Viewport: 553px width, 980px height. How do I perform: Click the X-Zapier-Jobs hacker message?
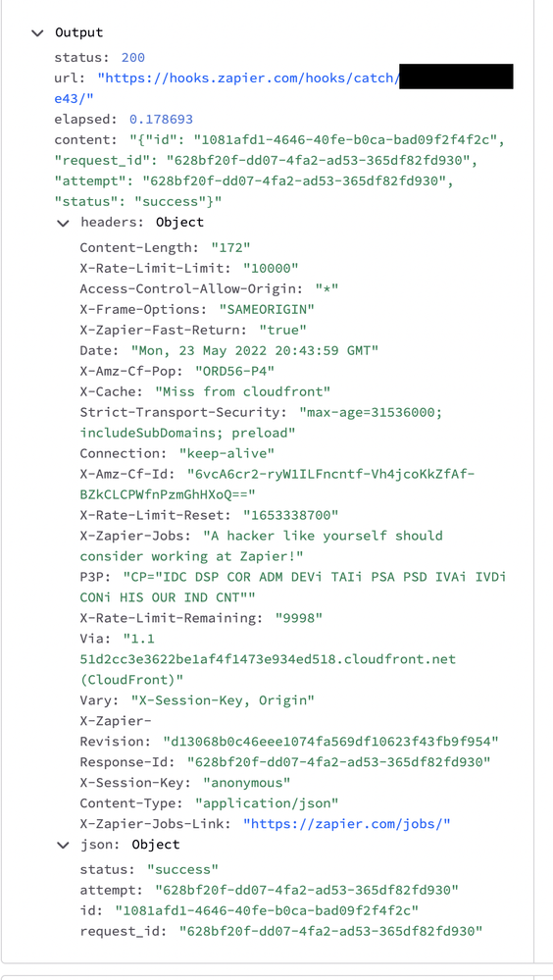[261, 545]
